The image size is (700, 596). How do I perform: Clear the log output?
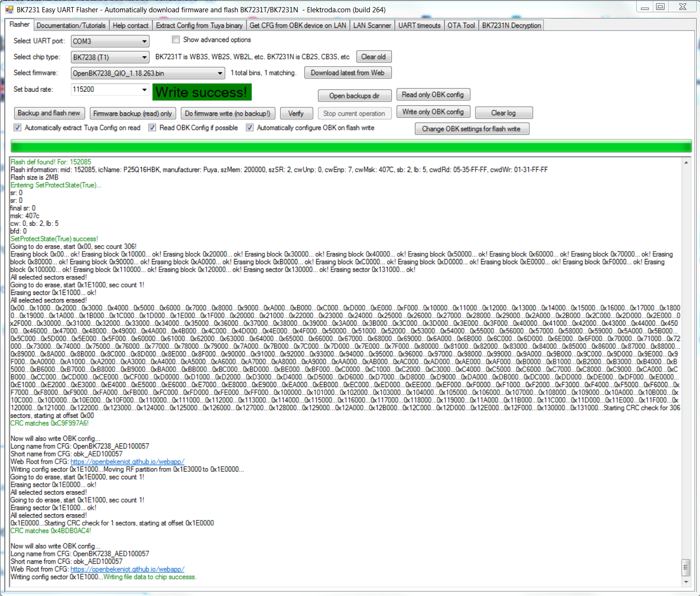[x=504, y=112]
